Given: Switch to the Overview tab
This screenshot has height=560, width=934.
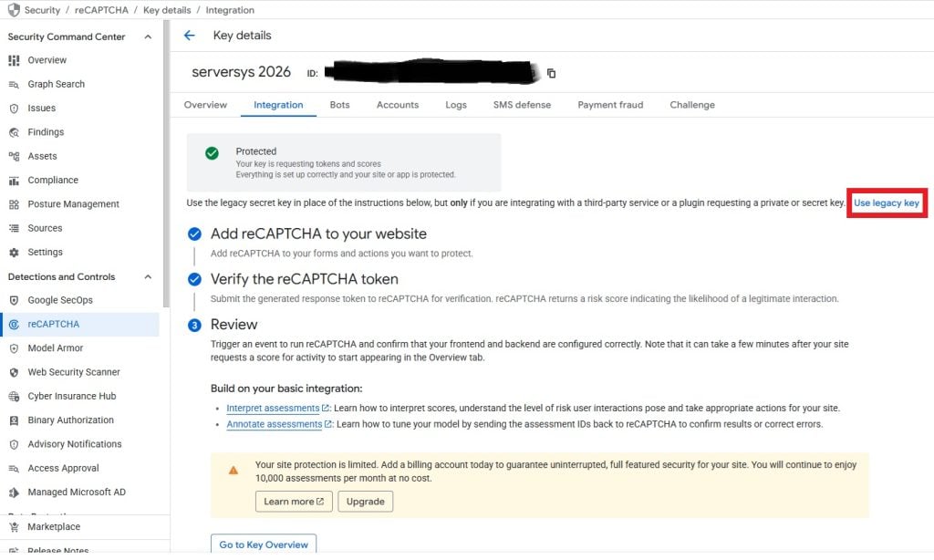Looking at the screenshot, I should pyautogui.click(x=205, y=105).
